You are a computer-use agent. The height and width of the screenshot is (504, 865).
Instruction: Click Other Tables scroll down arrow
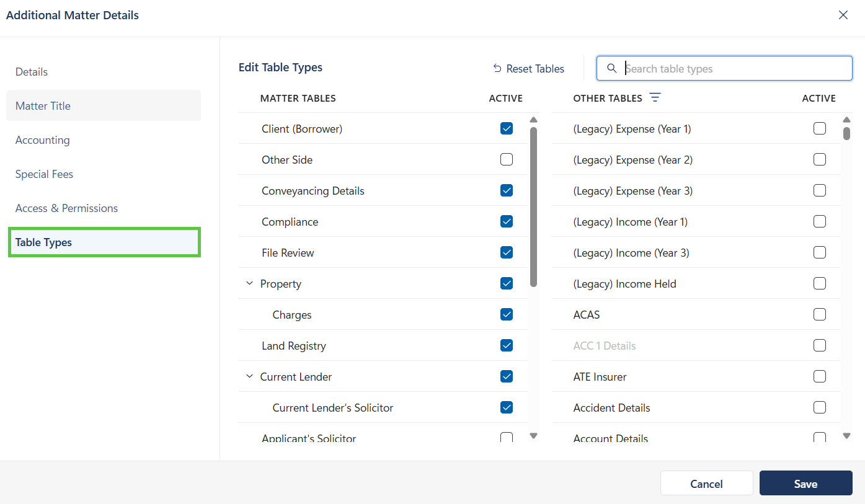point(846,436)
